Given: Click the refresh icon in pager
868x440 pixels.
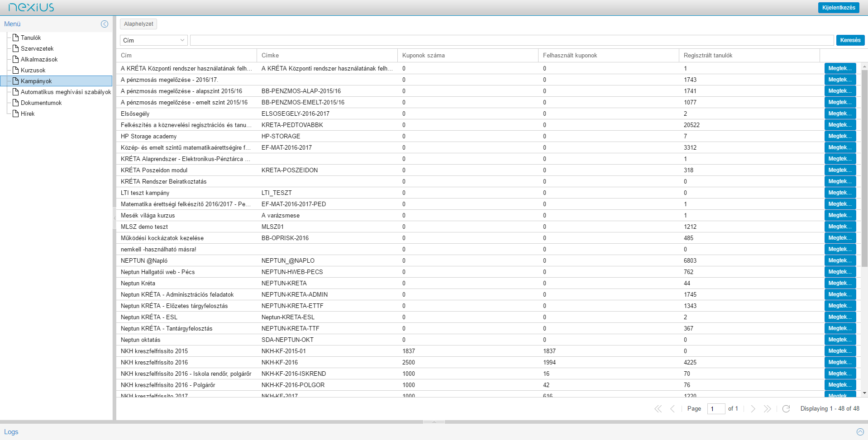Looking at the screenshot, I should point(786,409).
